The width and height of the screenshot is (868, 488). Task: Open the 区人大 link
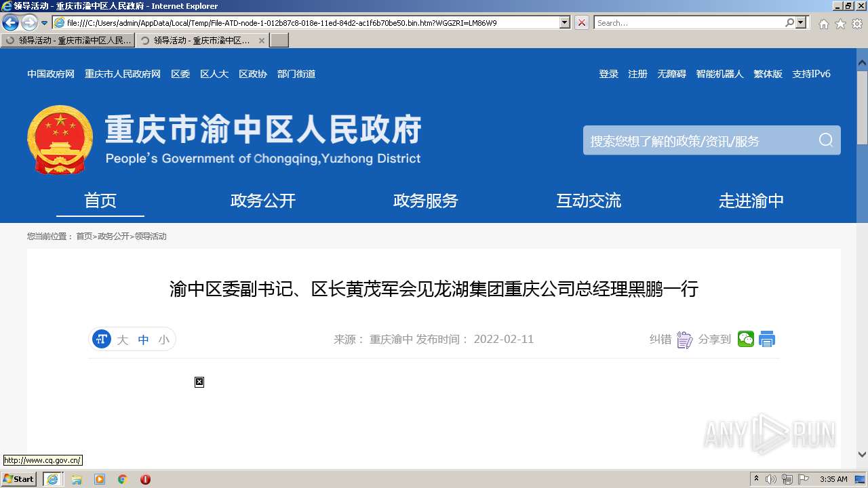214,74
